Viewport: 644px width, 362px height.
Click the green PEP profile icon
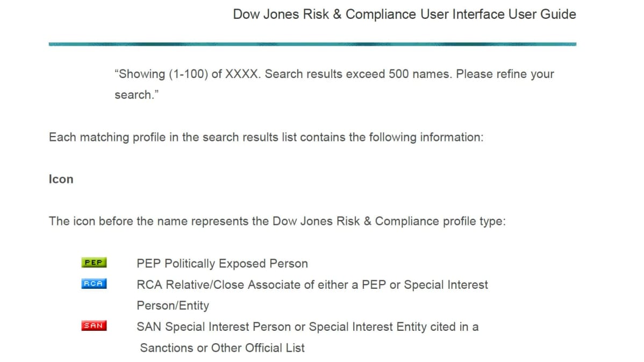[94, 262]
